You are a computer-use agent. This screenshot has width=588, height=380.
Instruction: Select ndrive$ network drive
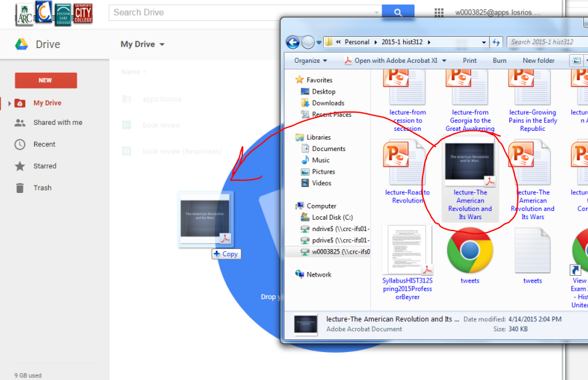(x=335, y=229)
